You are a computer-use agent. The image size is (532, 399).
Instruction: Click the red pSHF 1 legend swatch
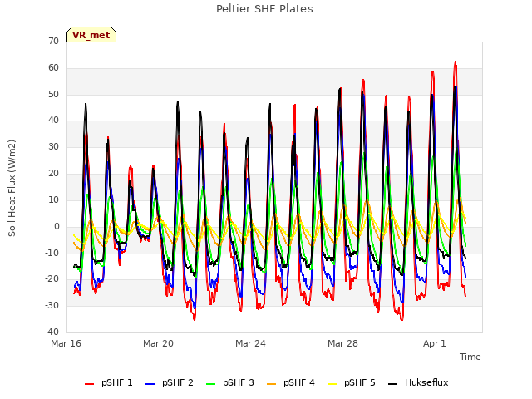pos(89,384)
